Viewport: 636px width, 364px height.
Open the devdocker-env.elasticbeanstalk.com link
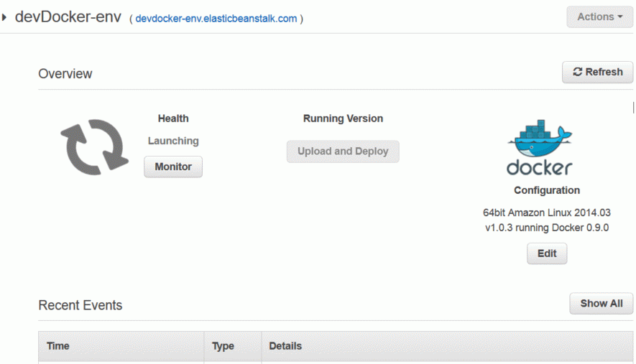(x=216, y=19)
